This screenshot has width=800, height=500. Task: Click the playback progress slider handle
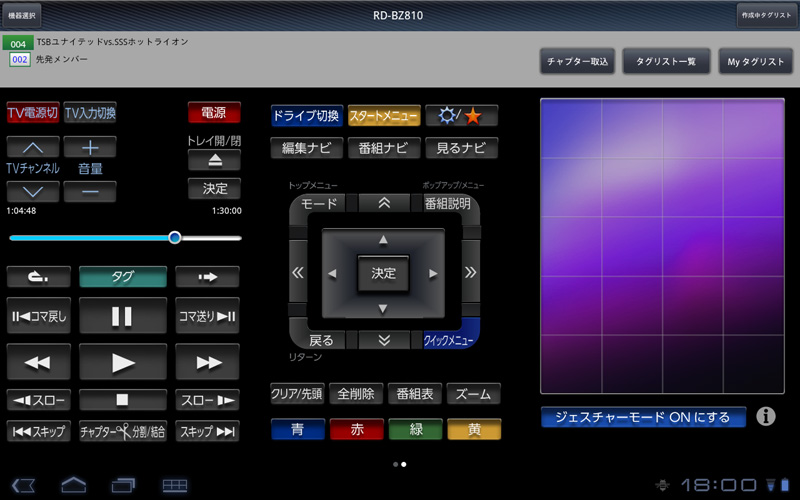[175, 238]
